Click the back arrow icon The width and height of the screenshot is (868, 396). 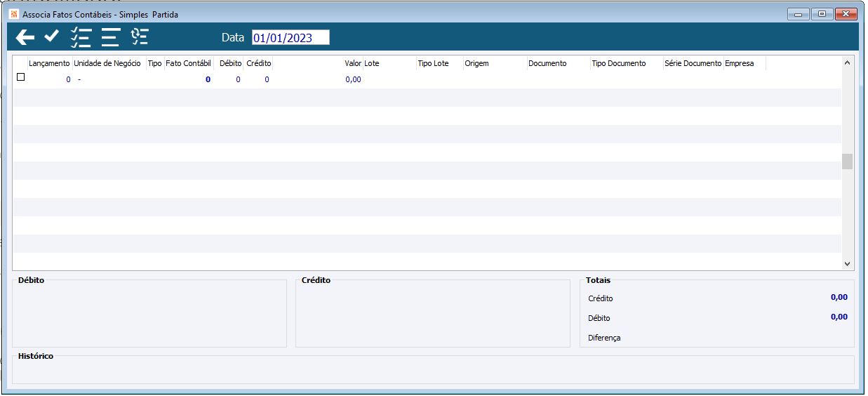point(25,37)
